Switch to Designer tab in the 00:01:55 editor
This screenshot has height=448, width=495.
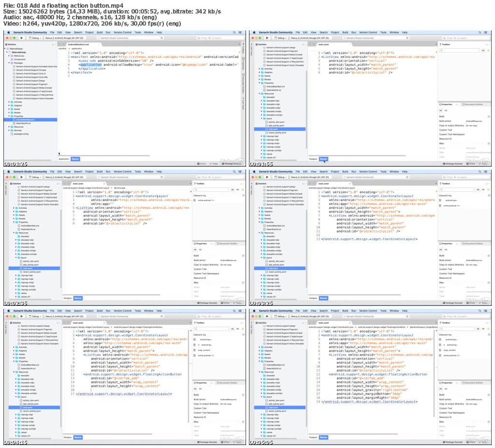[x=313, y=159]
